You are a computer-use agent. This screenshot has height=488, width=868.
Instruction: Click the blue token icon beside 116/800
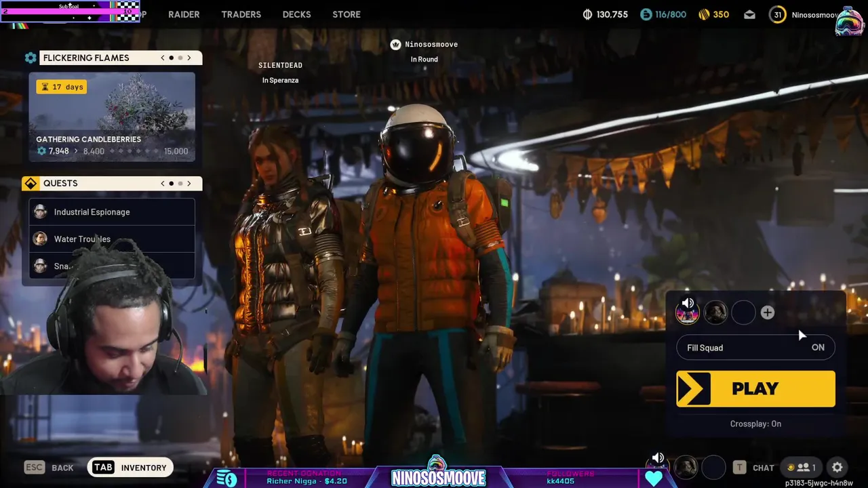pos(646,14)
